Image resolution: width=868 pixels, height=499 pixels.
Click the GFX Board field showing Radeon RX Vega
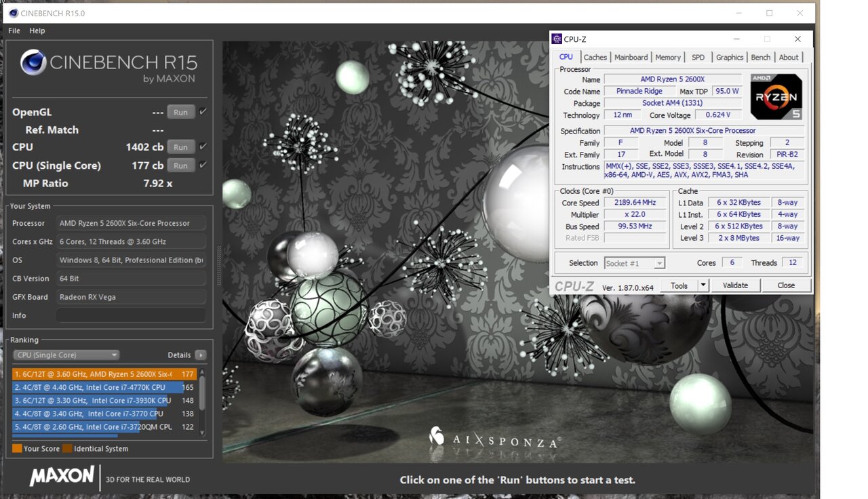(x=131, y=297)
